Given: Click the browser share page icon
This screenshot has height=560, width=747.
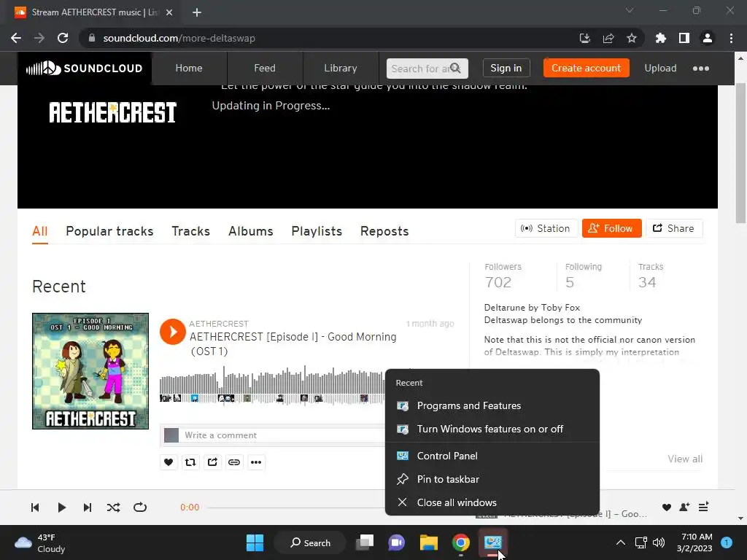Looking at the screenshot, I should tap(608, 38).
